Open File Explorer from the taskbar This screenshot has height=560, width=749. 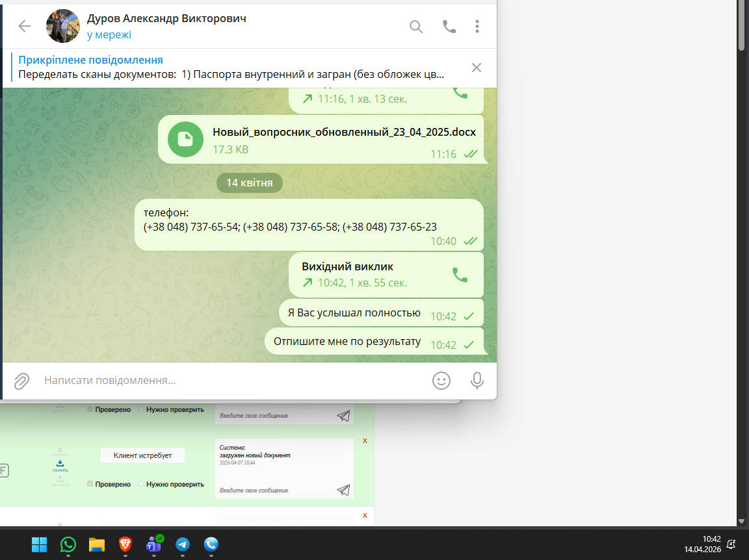pyautogui.click(x=96, y=544)
